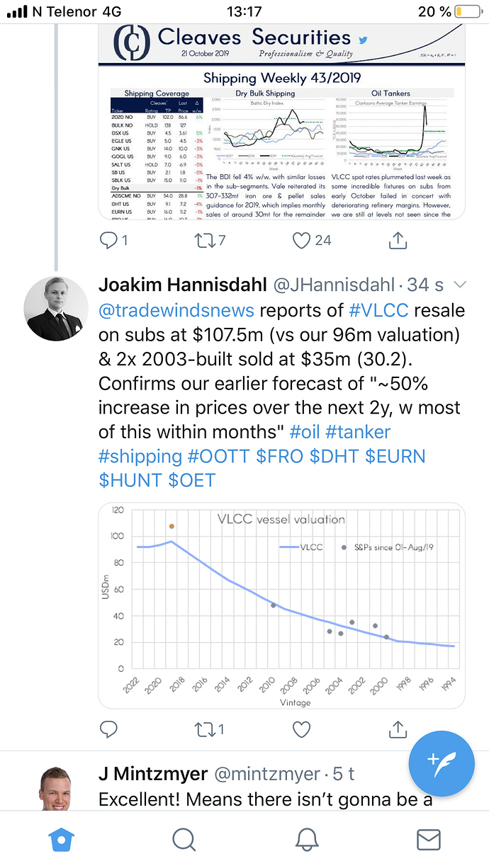Open the @tradewindsnews mention link
This screenshot has height=868, width=489.
click(x=177, y=312)
